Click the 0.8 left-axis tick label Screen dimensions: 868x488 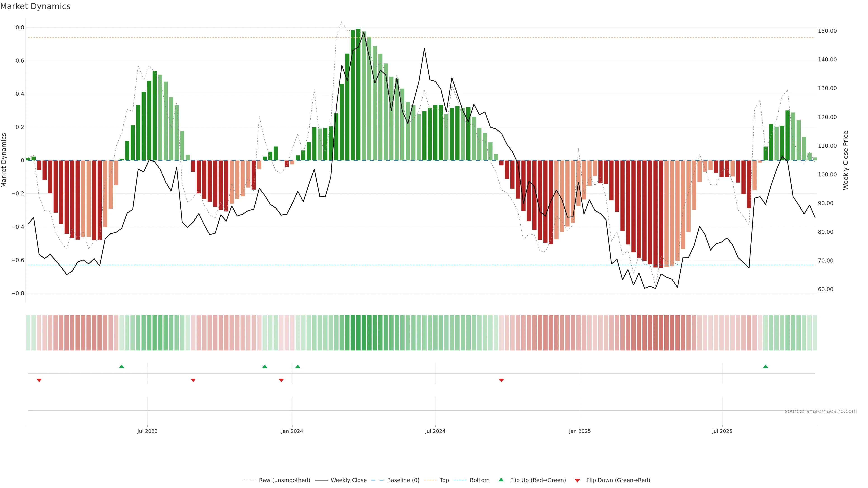20,28
